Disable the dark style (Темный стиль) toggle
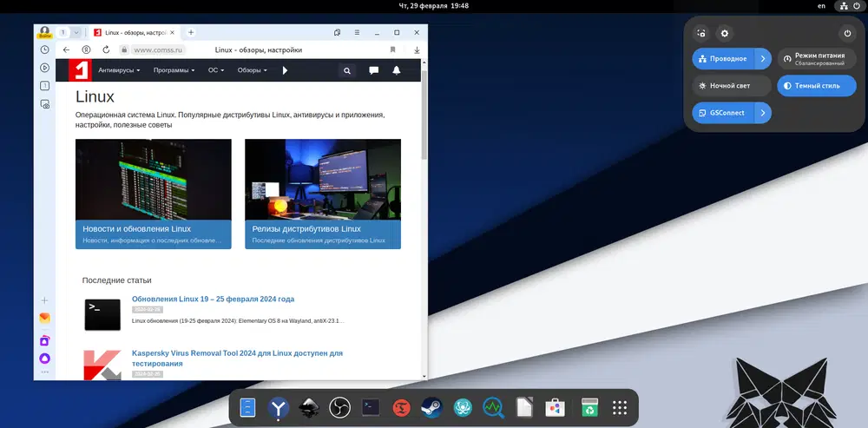The image size is (868, 428). (817, 86)
